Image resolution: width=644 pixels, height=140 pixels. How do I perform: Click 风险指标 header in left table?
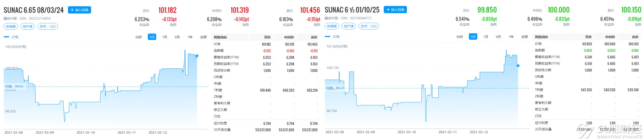tap(220, 37)
